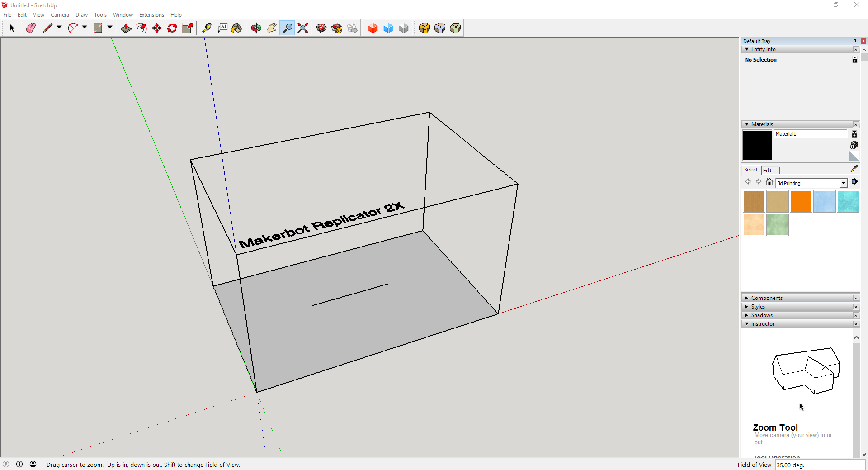Click the user sign-in status icon
This screenshot has width=868, height=470.
click(33, 464)
